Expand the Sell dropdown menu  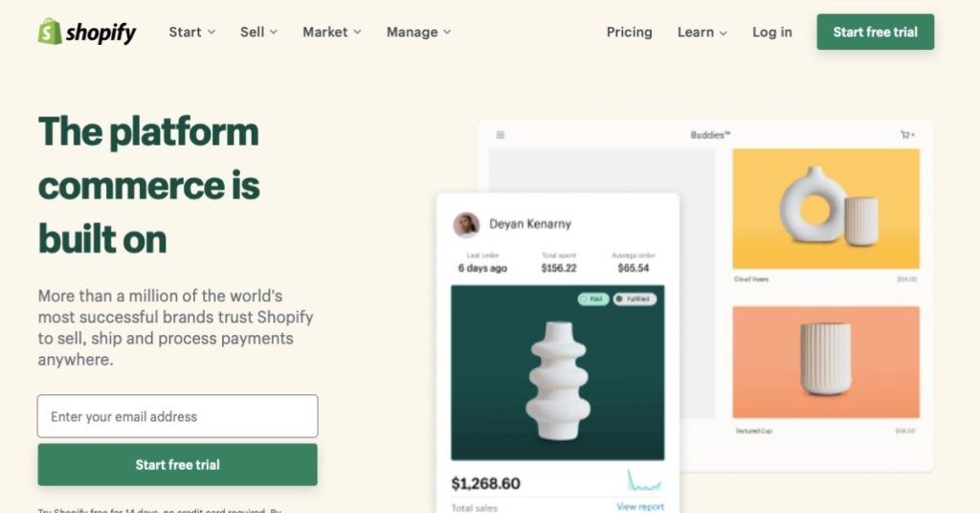click(x=258, y=32)
